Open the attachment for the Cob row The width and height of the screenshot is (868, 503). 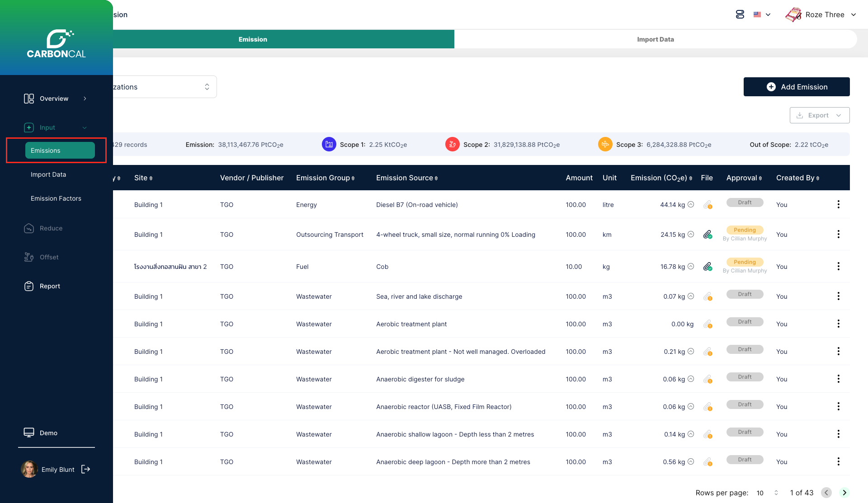pyautogui.click(x=708, y=267)
